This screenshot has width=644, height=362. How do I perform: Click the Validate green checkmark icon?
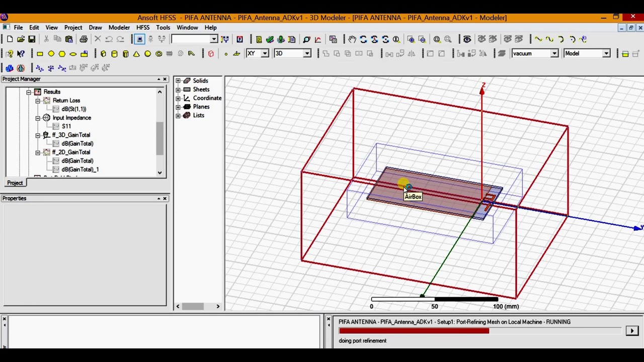(x=270, y=39)
